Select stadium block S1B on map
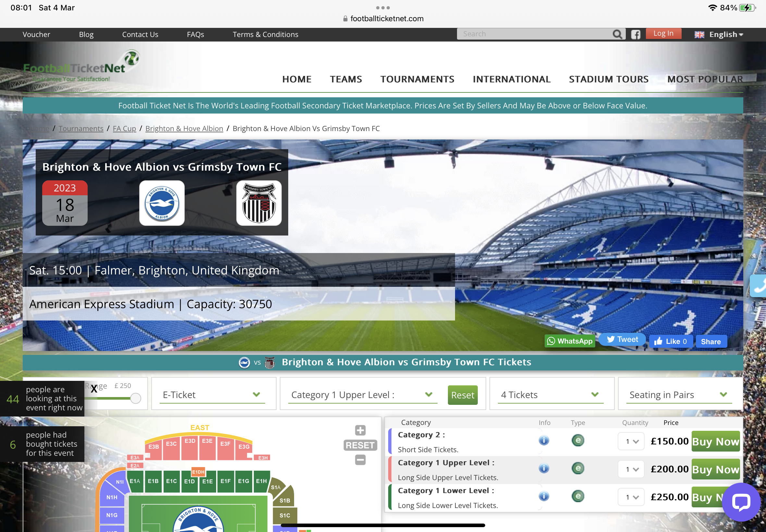The height and width of the screenshot is (532, 766). (x=285, y=500)
